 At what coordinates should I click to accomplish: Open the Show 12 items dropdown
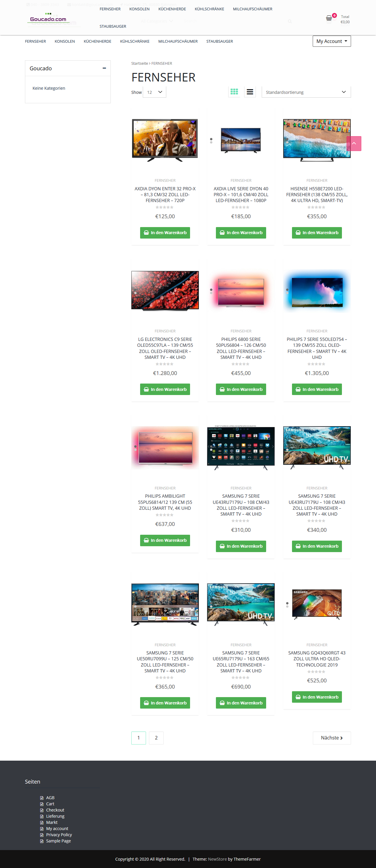pyautogui.click(x=155, y=92)
